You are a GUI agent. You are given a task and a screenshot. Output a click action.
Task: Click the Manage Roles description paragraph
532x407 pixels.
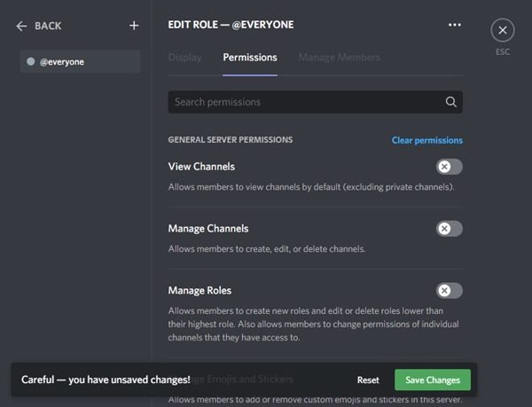click(314, 325)
